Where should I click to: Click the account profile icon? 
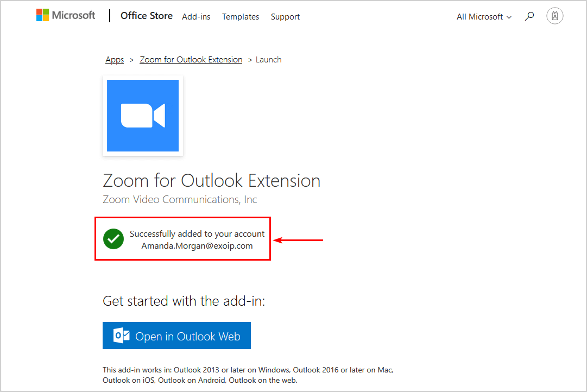tap(555, 16)
